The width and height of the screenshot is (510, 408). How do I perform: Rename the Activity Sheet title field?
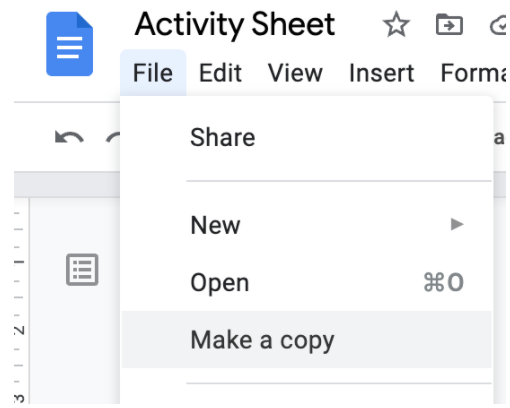235,24
